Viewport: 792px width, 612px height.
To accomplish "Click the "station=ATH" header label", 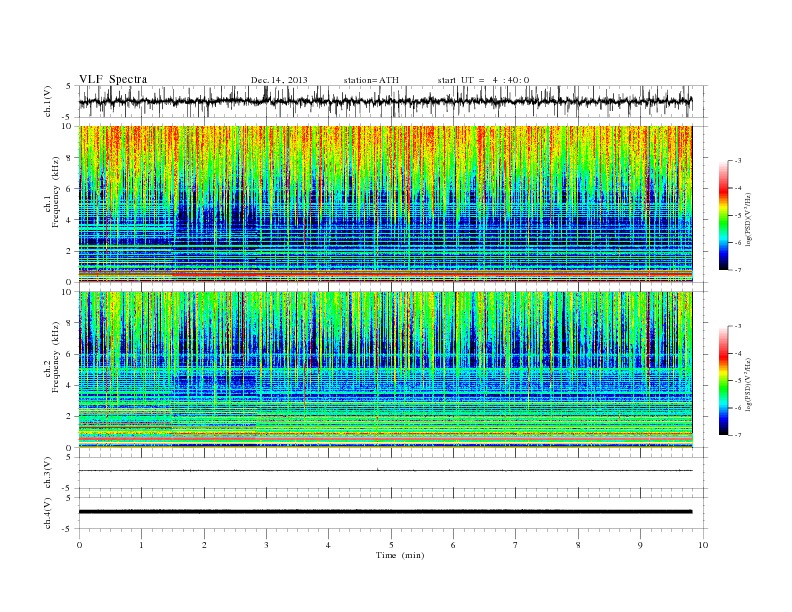I will [x=371, y=80].
